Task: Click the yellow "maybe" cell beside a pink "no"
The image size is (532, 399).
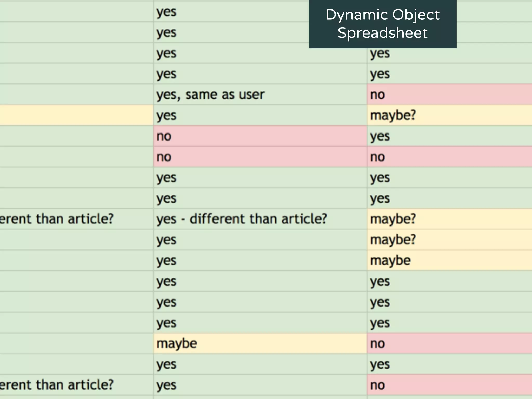Action: 260,343
